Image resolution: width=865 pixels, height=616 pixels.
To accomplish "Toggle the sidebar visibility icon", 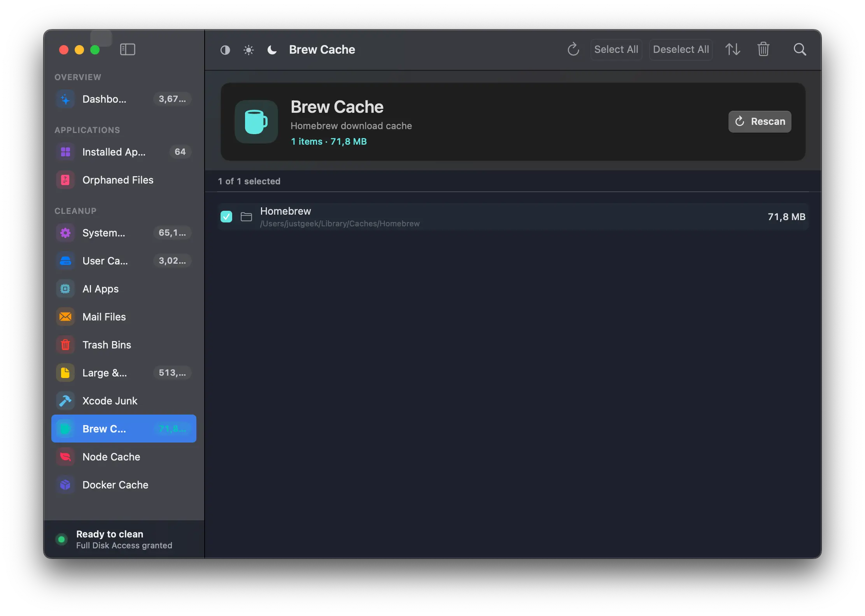I will tap(128, 49).
